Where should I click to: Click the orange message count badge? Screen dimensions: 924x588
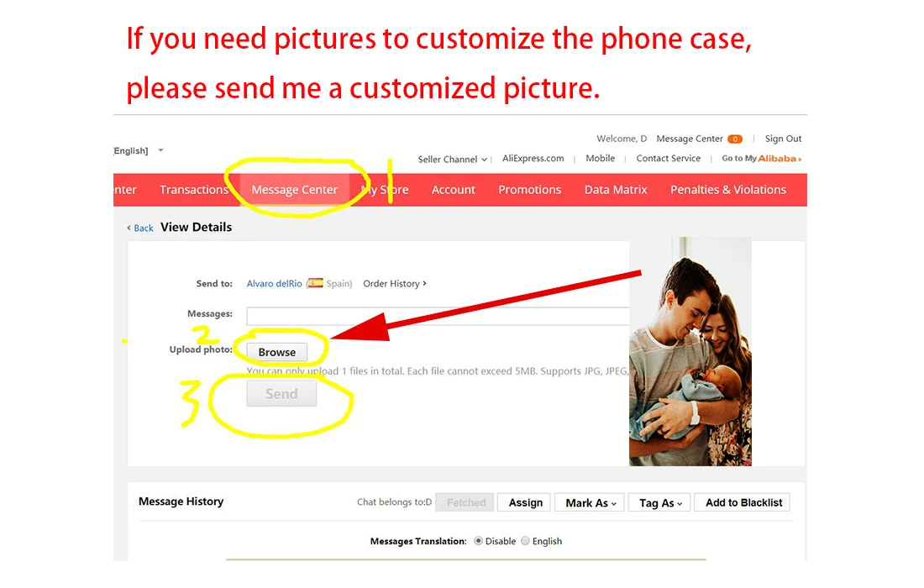pyautogui.click(x=735, y=139)
